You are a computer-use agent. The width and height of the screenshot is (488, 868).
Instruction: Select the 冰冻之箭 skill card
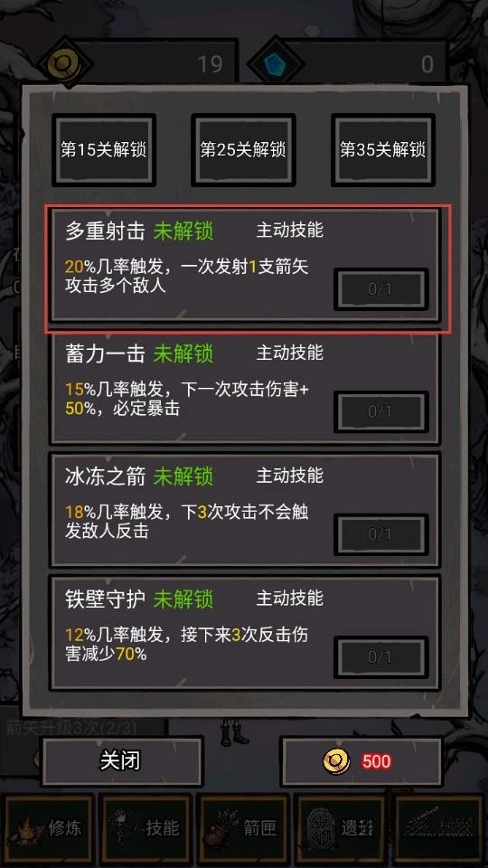point(245,510)
